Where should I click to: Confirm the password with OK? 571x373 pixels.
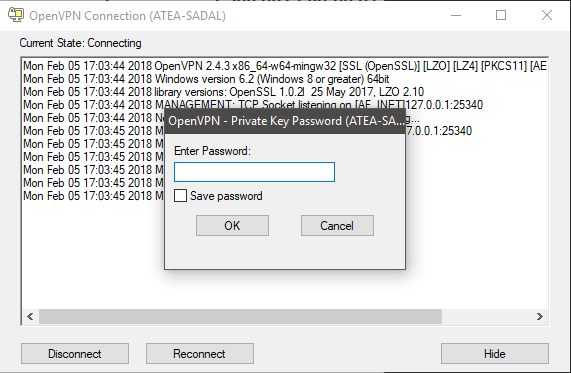pyautogui.click(x=232, y=225)
